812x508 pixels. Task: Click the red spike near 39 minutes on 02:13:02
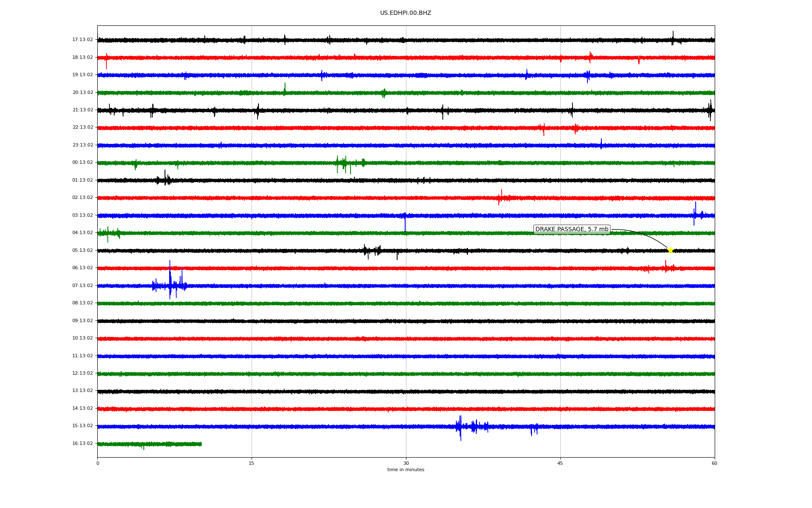(x=501, y=197)
